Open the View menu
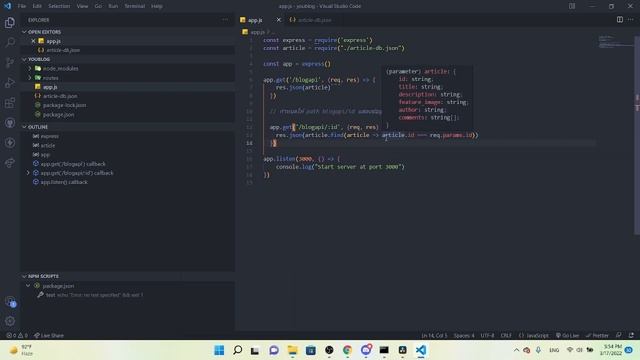This screenshot has width=640, height=360. coord(82,6)
